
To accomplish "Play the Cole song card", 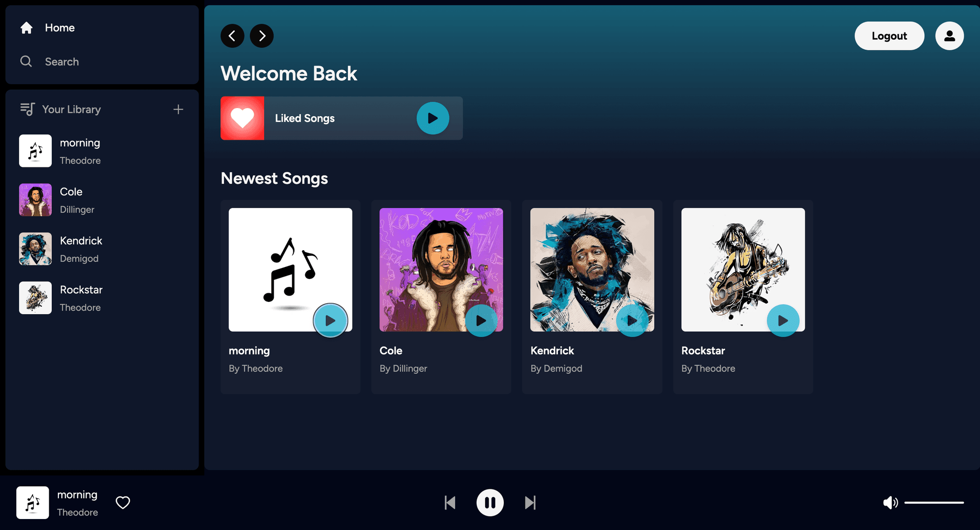I will coord(481,320).
